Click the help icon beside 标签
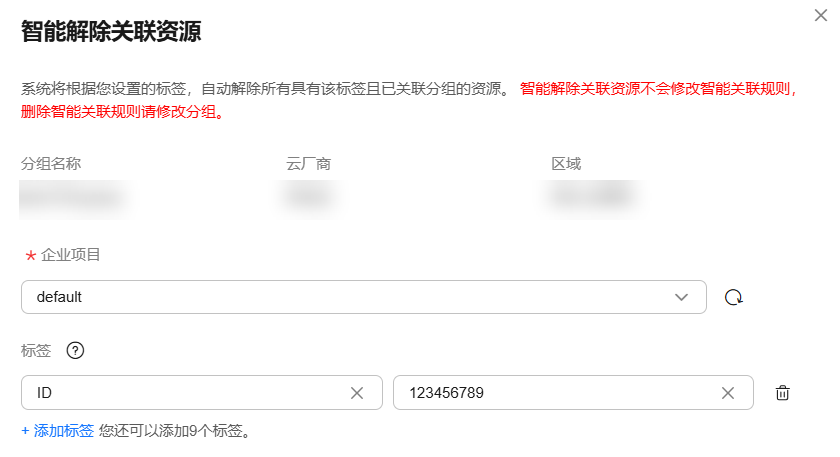The width and height of the screenshot is (840, 457). point(75,350)
